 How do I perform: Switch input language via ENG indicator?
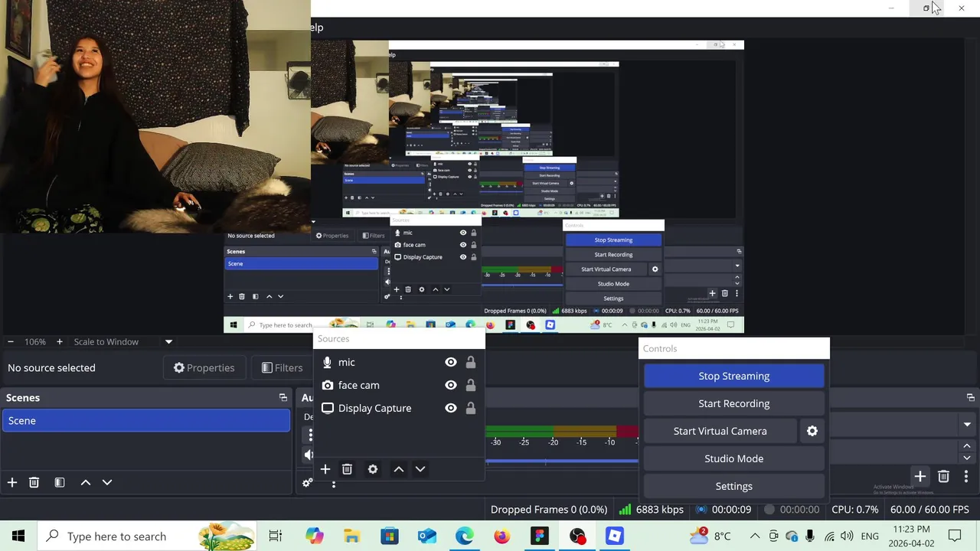870,536
